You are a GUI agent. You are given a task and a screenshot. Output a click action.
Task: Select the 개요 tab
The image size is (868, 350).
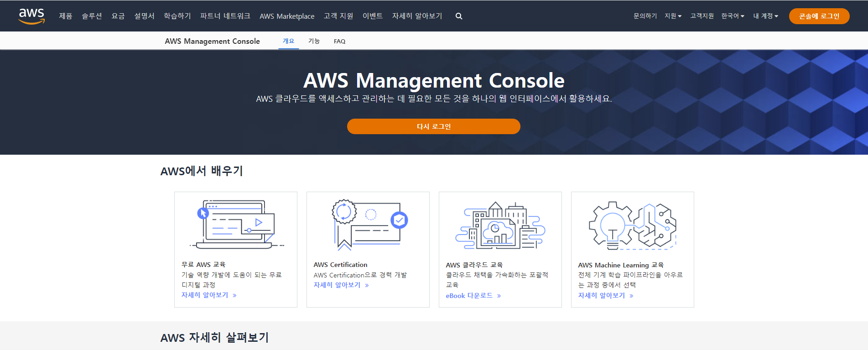pyautogui.click(x=288, y=41)
